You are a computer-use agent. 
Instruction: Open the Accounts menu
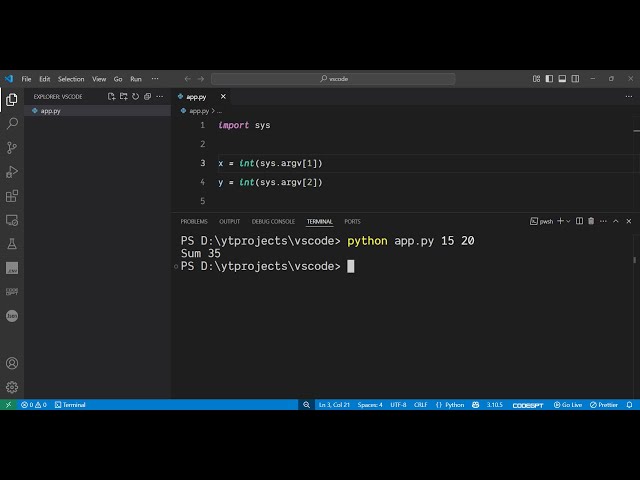point(12,363)
